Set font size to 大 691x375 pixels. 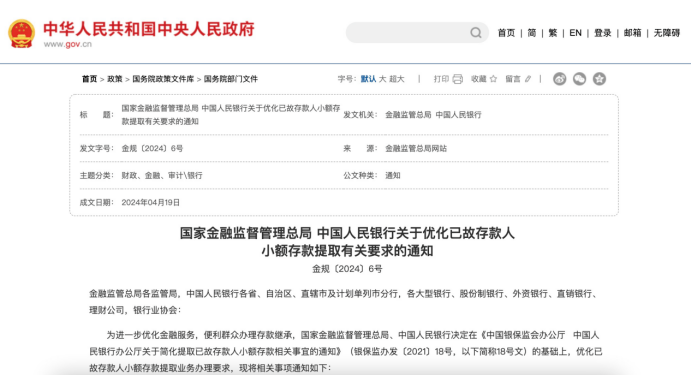382,79
